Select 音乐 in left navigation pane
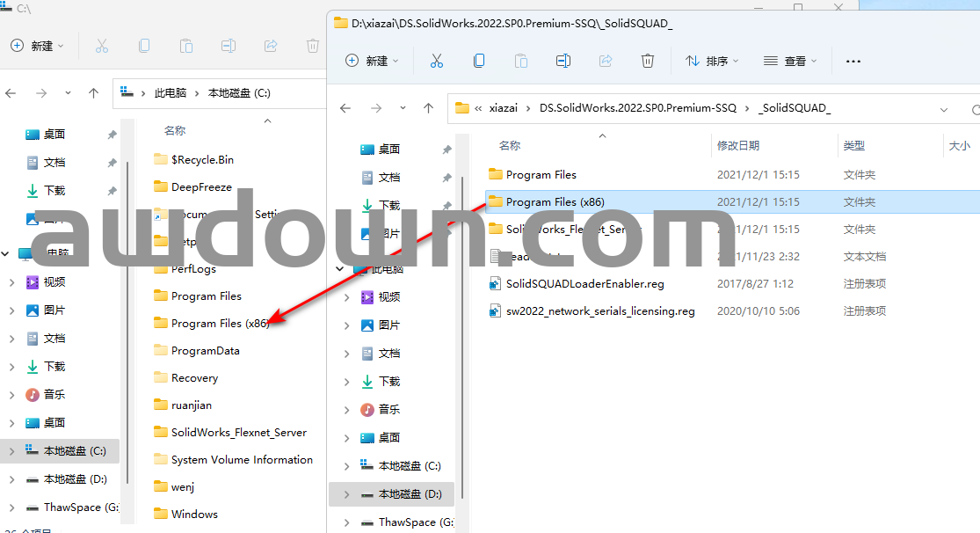980x533 pixels. [x=54, y=395]
